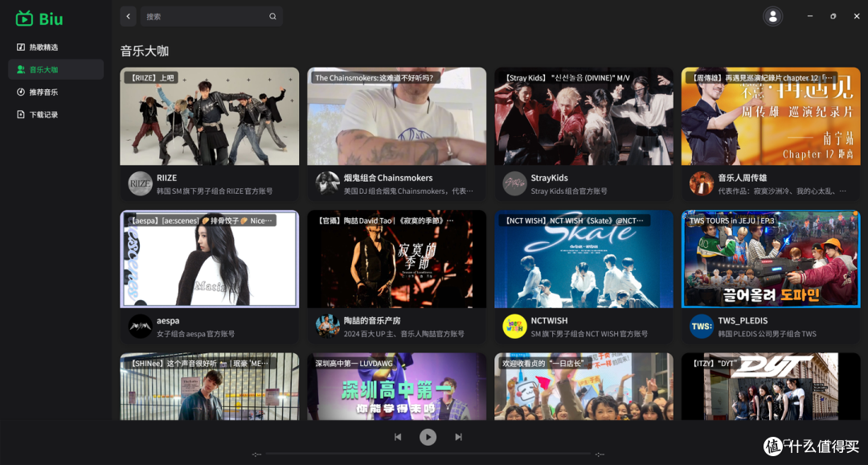The width and height of the screenshot is (868, 465).
Task: Open the RIIZE channel name link
Action: (x=166, y=178)
